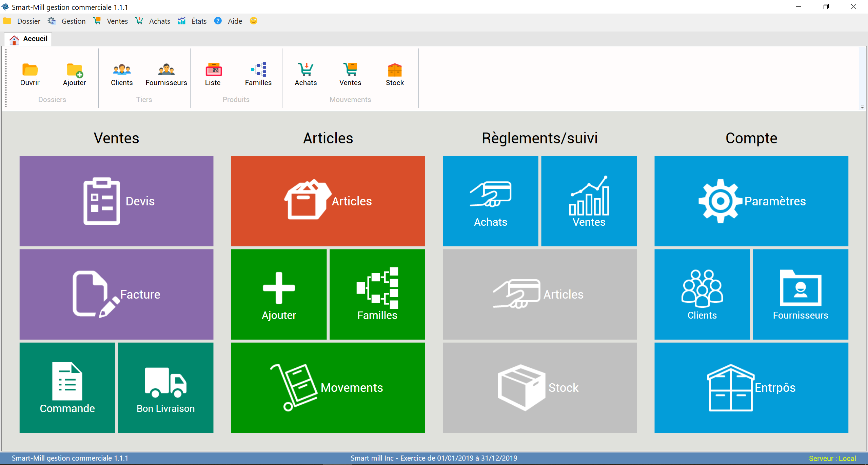This screenshot has height=465, width=868.
Task: Open the blue Fournisseurs tile under Compte
Action: click(800, 294)
